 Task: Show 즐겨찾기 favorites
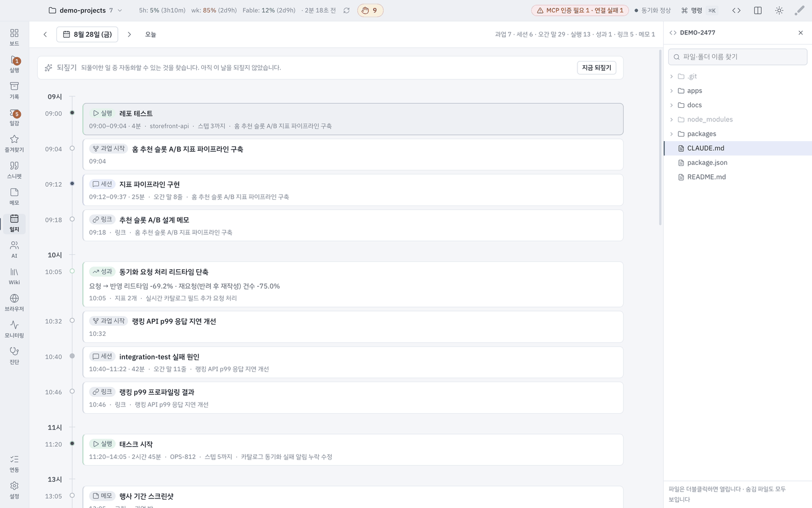point(14,143)
